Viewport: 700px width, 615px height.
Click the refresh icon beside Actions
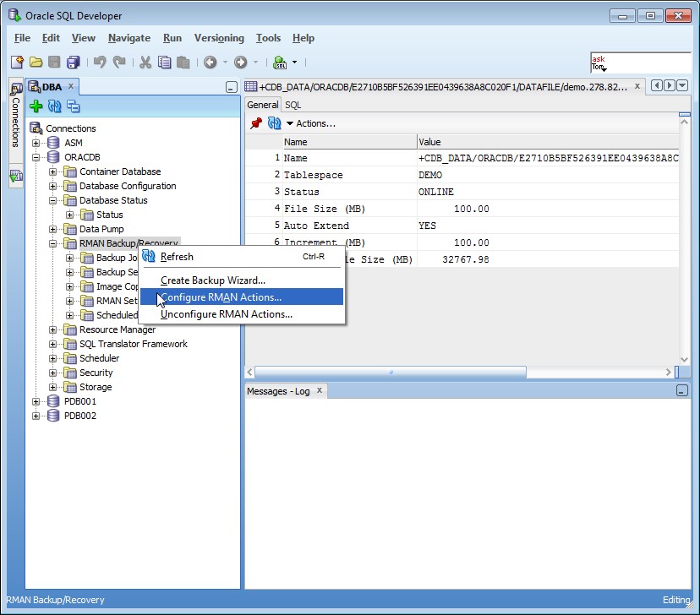point(274,123)
